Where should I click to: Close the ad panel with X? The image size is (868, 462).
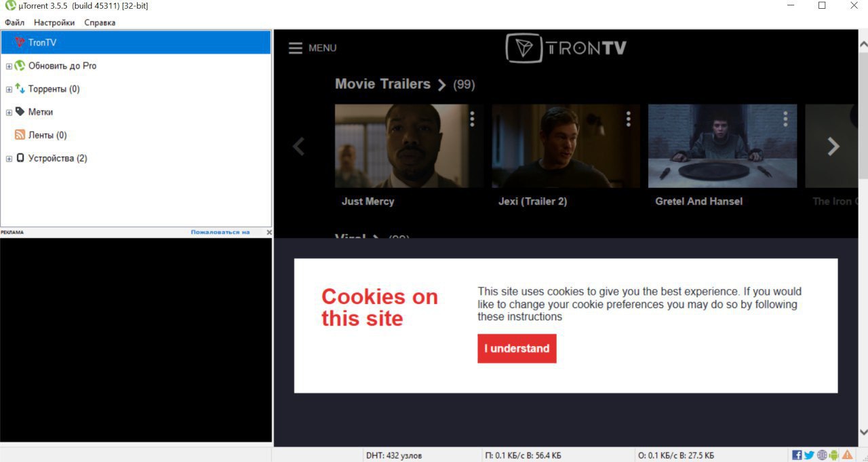point(269,232)
